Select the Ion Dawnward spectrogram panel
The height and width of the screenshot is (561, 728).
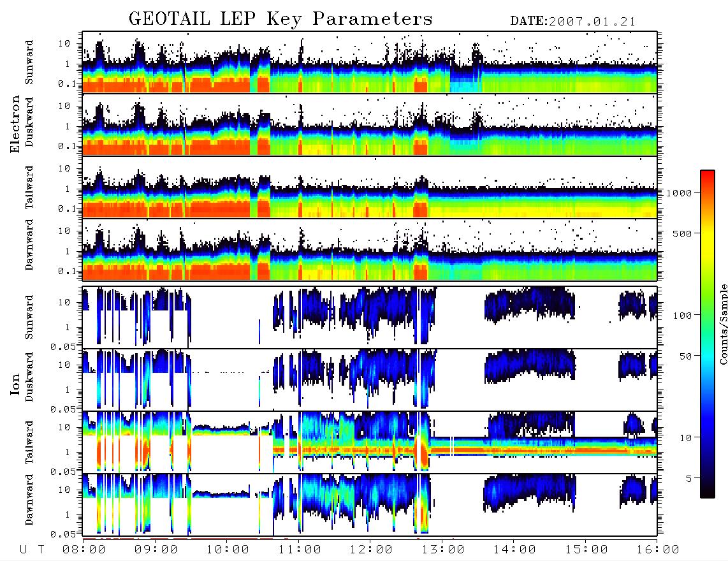click(370, 505)
